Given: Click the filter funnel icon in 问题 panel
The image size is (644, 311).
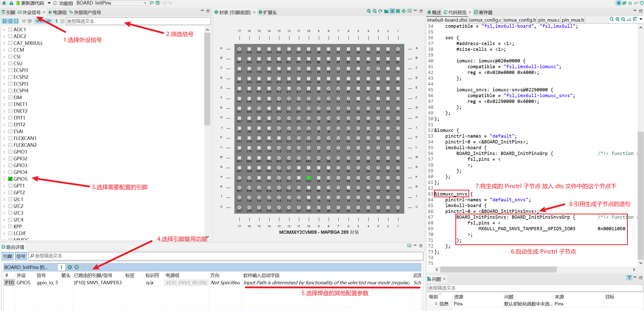Looking at the screenshot, I should click(629, 278).
